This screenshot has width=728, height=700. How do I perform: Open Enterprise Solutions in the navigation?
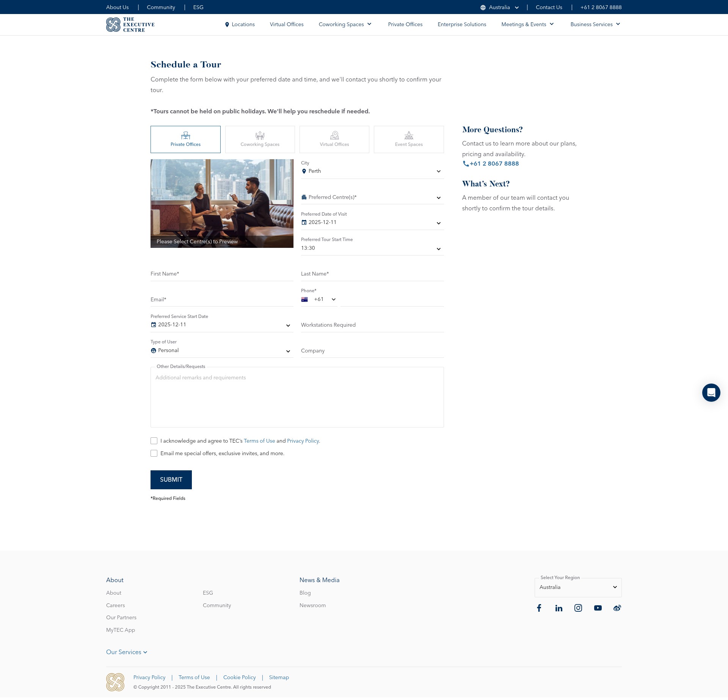pos(462,25)
